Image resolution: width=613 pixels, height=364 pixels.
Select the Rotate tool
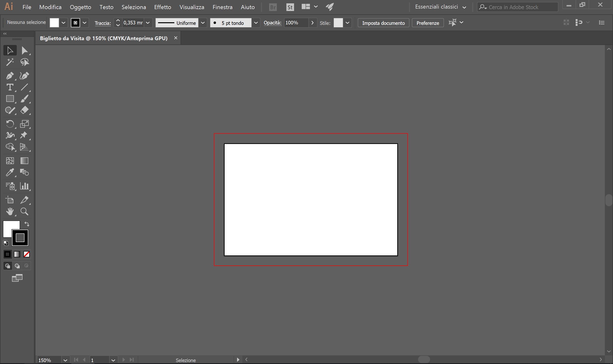[10, 124]
